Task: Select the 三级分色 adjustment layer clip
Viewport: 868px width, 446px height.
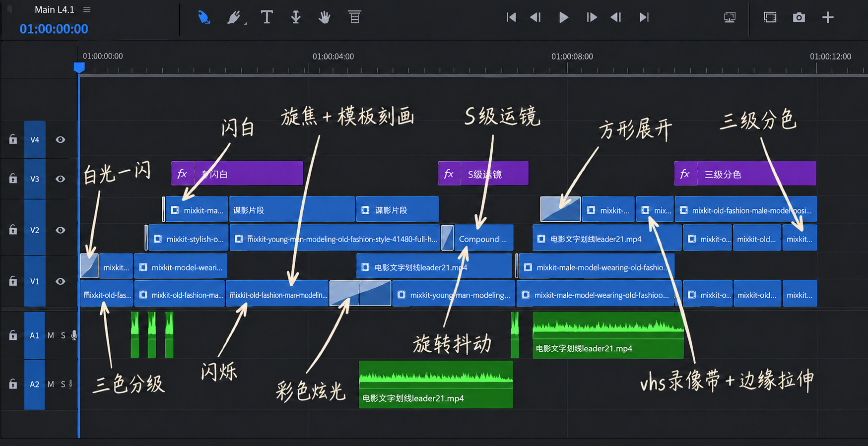Action: click(745, 174)
